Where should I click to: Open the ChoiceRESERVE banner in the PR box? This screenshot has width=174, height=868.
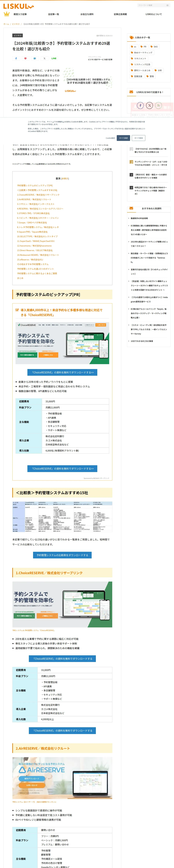pyautogui.click(x=62, y=343)
